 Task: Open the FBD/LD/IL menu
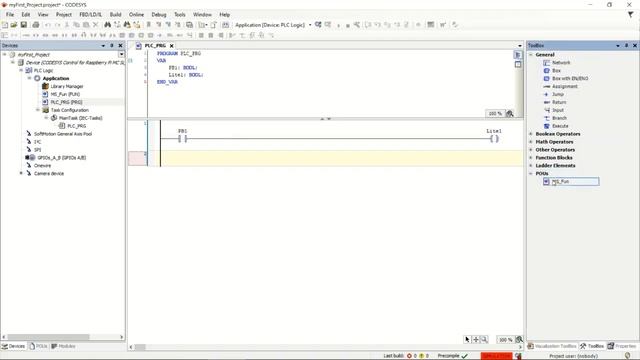tap(91, 15)
